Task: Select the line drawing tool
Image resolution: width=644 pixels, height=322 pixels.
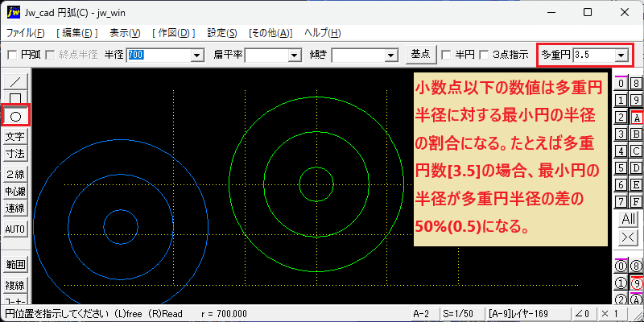Action: click(x=15, y=82)
